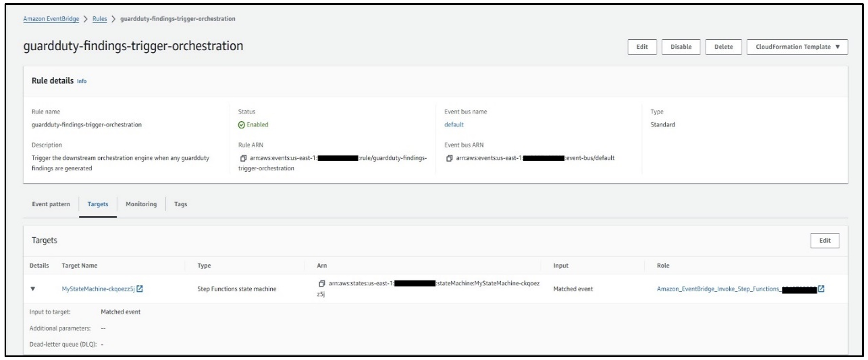
Task: Open the CloudFormation Template dropdown
Action: pyautogui.click(x=797, y=47)
